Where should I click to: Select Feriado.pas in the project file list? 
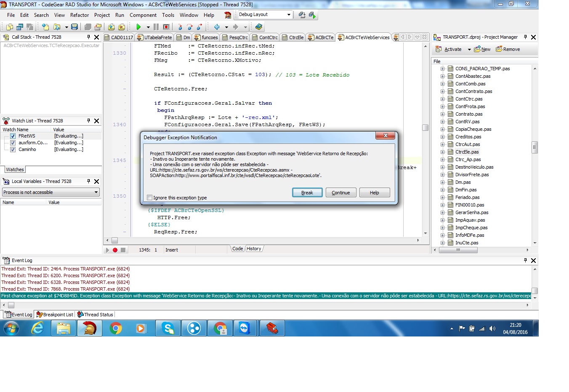click(x=467, y=197)
